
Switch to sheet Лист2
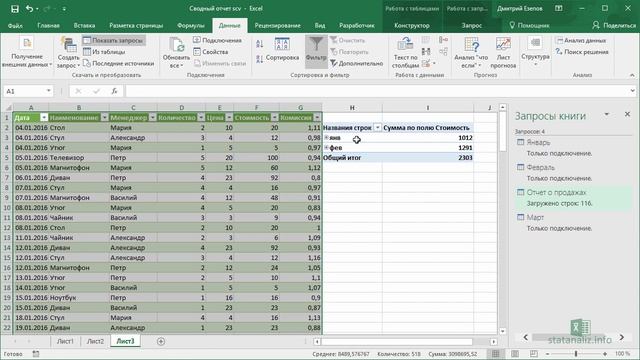click(x=95, y=341)
